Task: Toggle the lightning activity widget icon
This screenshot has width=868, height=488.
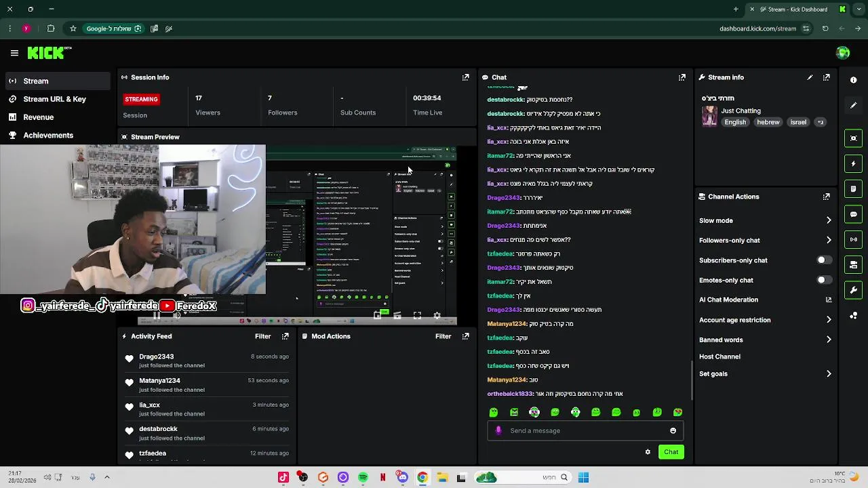Action: [854, 163]
